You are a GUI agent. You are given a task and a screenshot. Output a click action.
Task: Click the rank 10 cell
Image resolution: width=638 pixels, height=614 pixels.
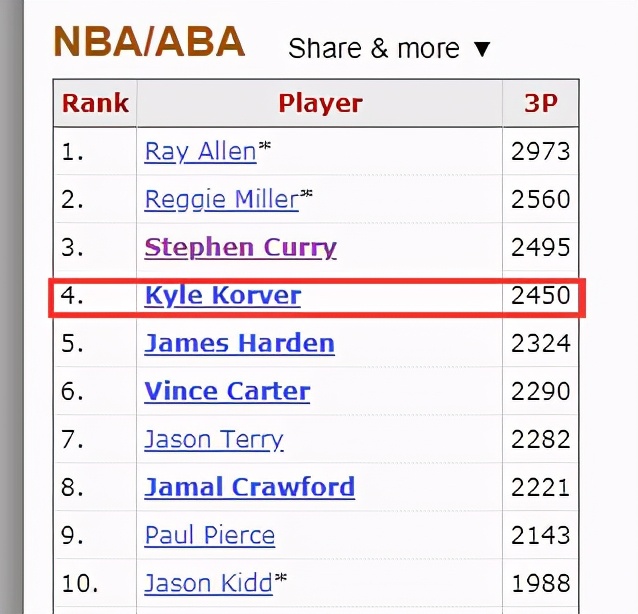point(95,583)
